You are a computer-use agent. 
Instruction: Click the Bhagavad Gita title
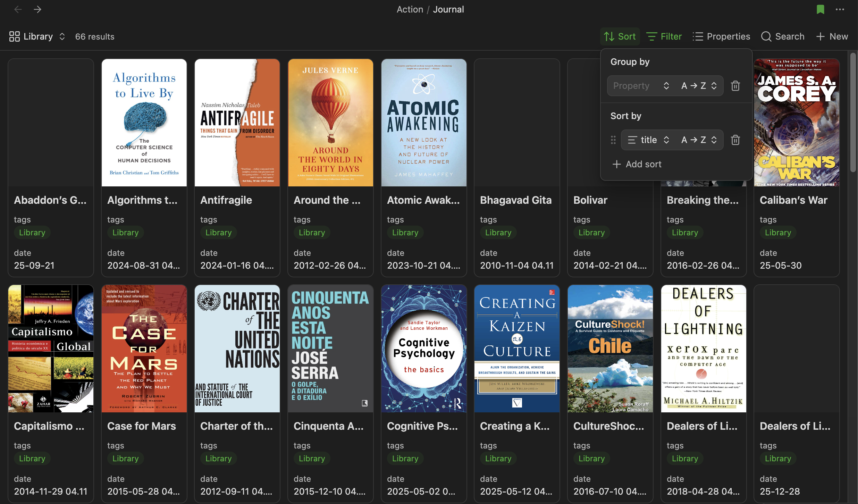[x=516, y=200]
